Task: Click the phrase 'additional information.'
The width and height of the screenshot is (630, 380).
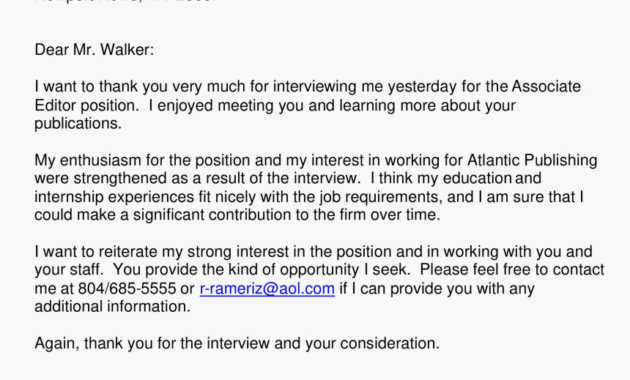Action: click(112, 306)
